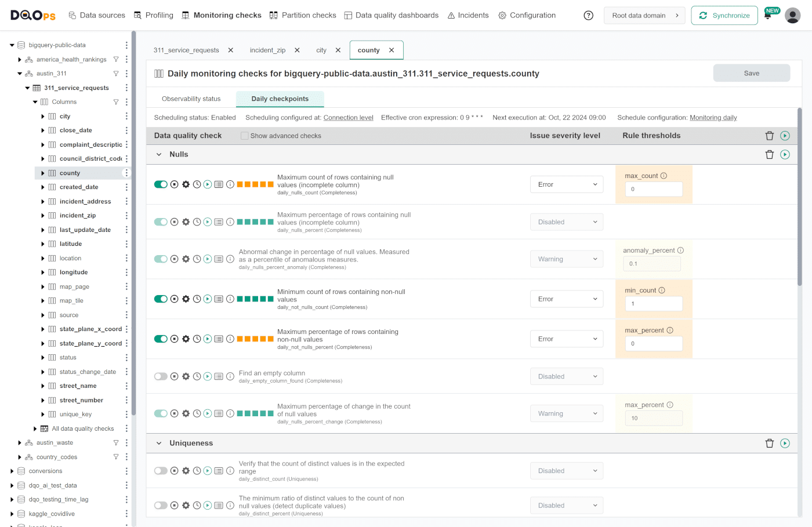Enable the Find an empty column check
The height and width of the screenshot is (527, 812).
click(161, 376)
